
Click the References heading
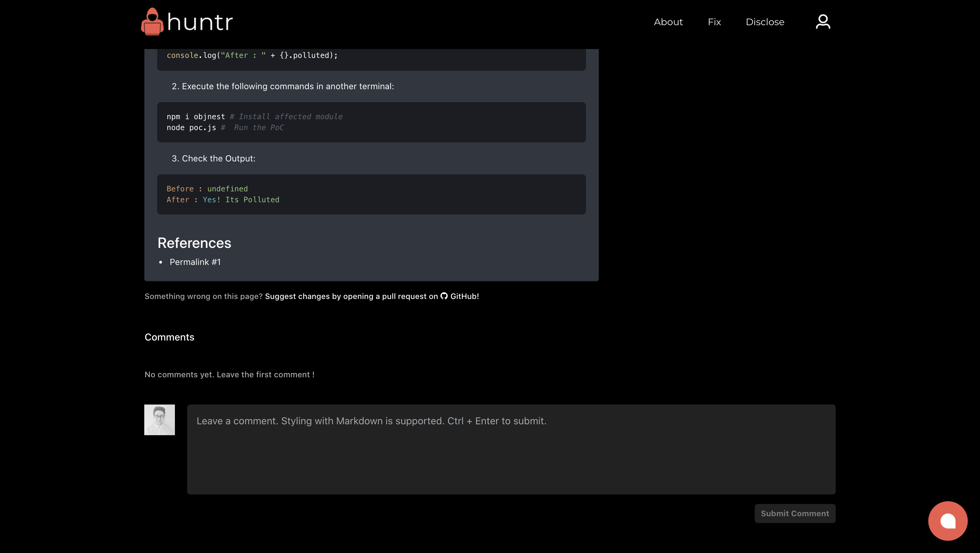click(x=194, y=243)
